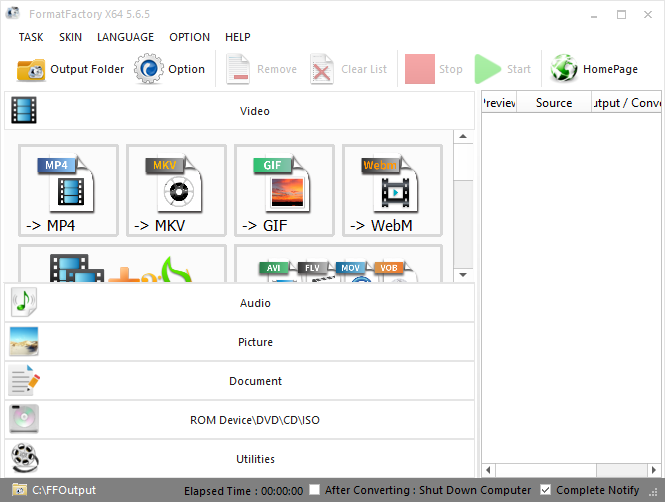Screen dimensions: 665x502
Task: Click the ROM Device disc drive icon
Action: pos(24,419)
